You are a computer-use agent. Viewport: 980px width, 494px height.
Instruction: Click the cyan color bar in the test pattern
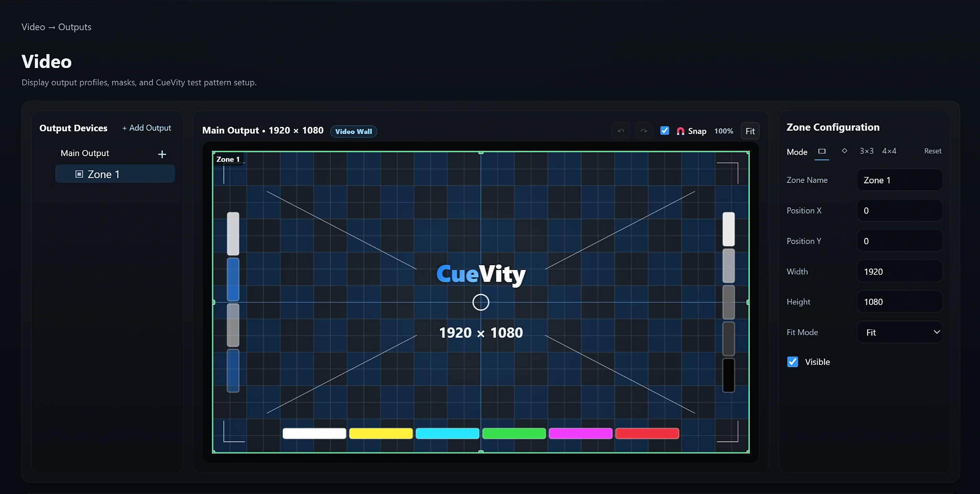click(x=447, y=434)
